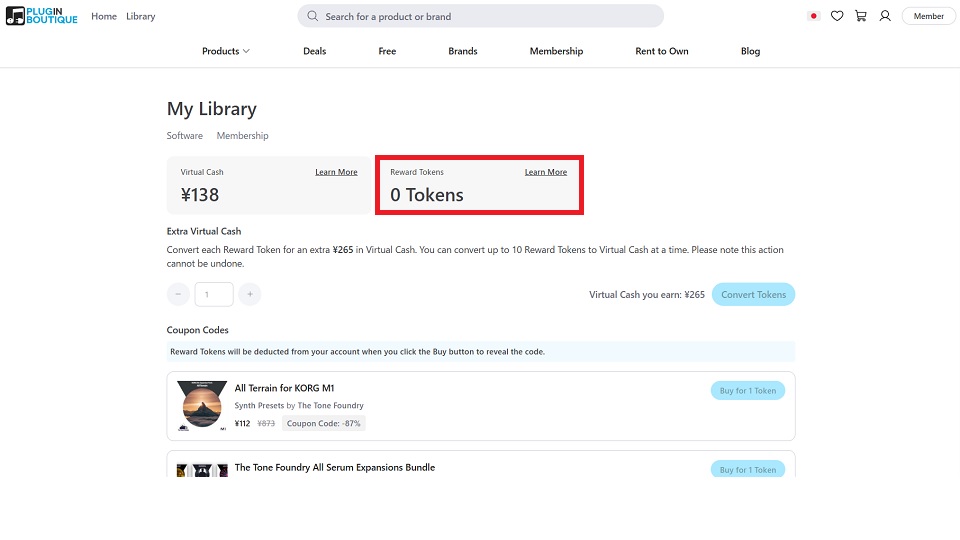Click the Member badge button

pos(928,16)
